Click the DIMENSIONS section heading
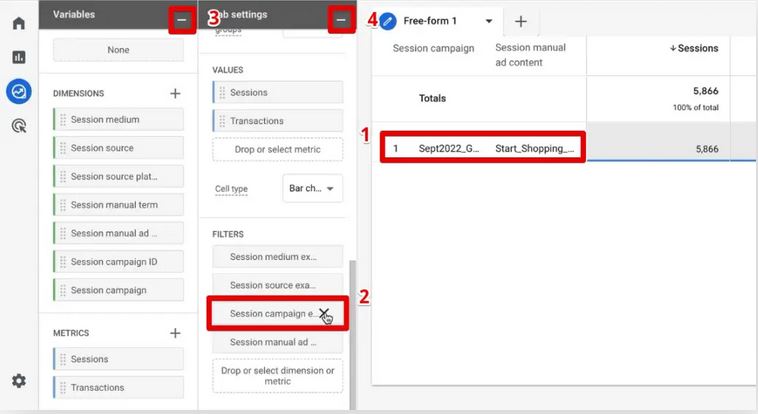The image size is (758, 414). [78, 93]
